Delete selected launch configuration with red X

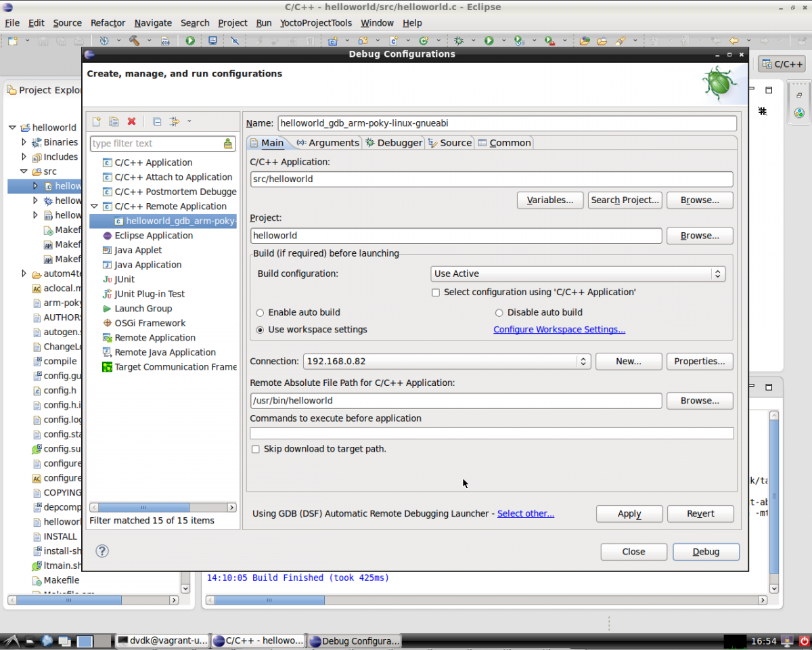point(131,122)
